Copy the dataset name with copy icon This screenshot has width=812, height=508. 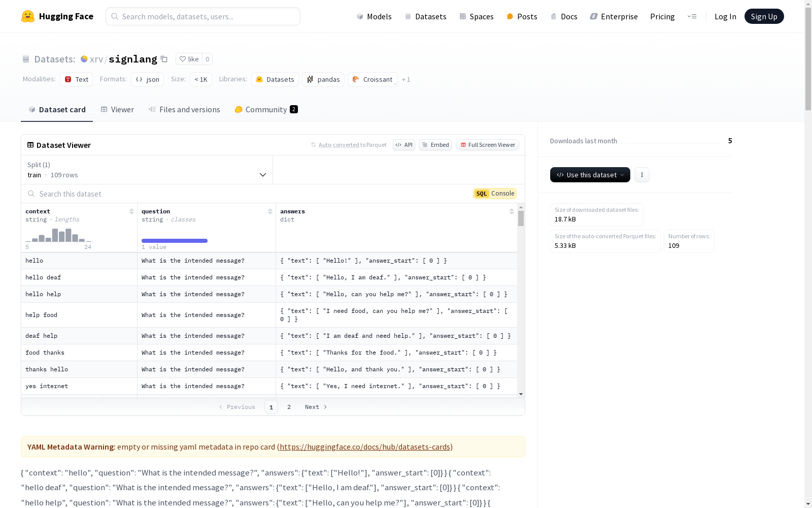pyautogui.click(x=164, y=59)
